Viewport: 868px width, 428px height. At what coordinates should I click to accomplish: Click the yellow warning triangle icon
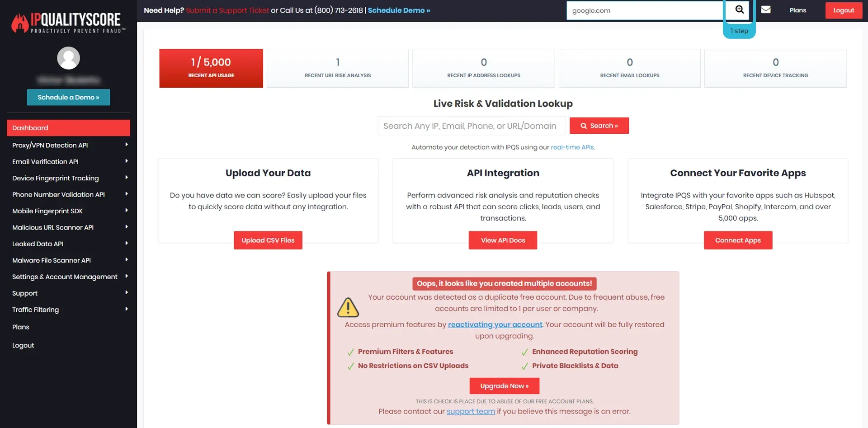[348, 308]
